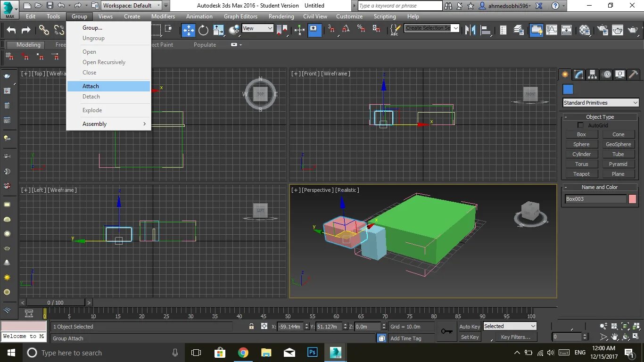Screen dimensions: 644x362
Task: Enable the AutoGrid checkbox
Action: [581, 125]
